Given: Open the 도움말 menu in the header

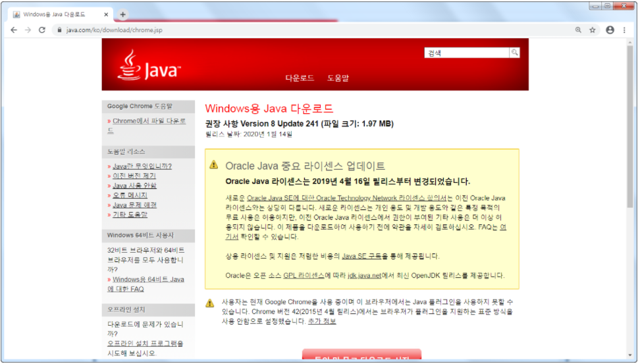Looking at the screenshot, I should click(x=338, y=78).
